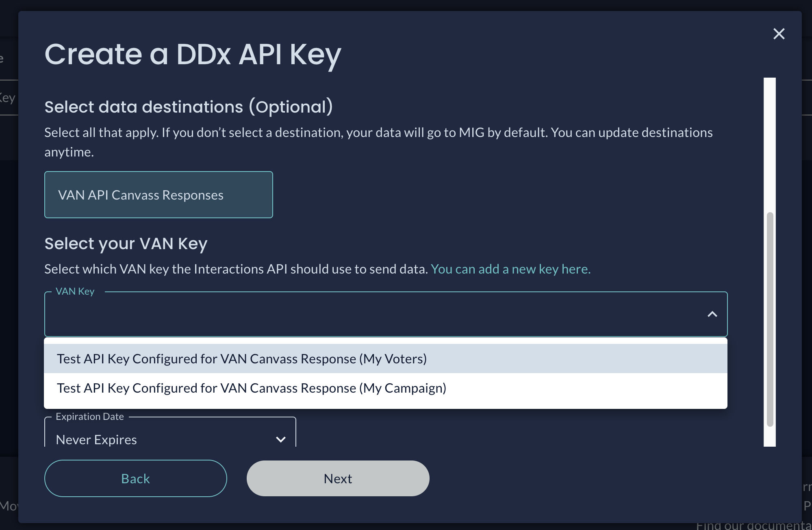Click the 'Create a DDx API Key' title
812x530 pixels.
(x=193, y=54)
